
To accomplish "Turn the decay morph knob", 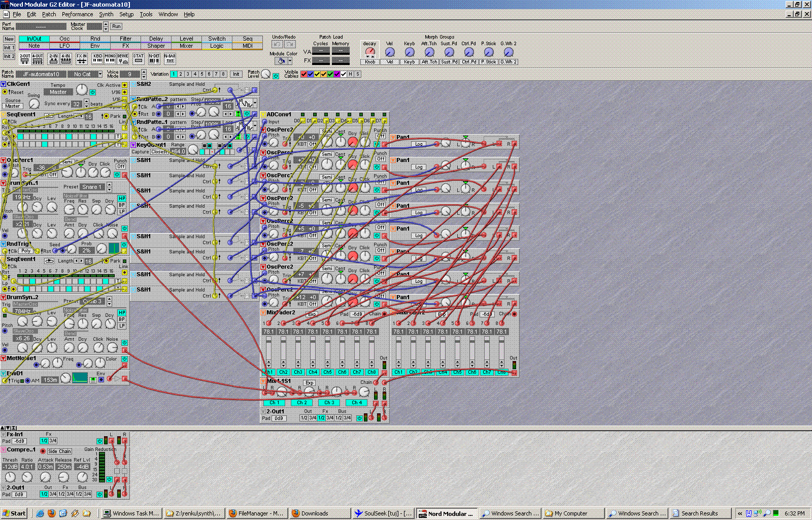I will tap(370, 52).
